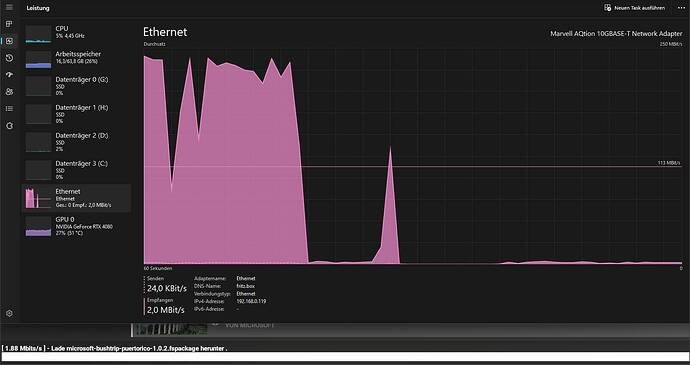Select GPU 0 NVIDIA GeForce entry
Image resolution: width=690 pixels, height=365 pixels.
(x=77, y=226)
